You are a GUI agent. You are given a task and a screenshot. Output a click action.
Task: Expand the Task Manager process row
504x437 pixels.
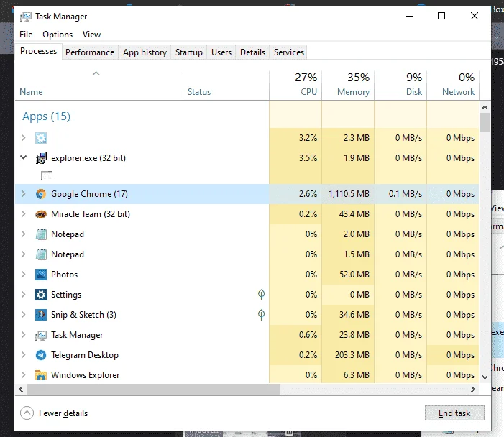(x=23, y=334)
